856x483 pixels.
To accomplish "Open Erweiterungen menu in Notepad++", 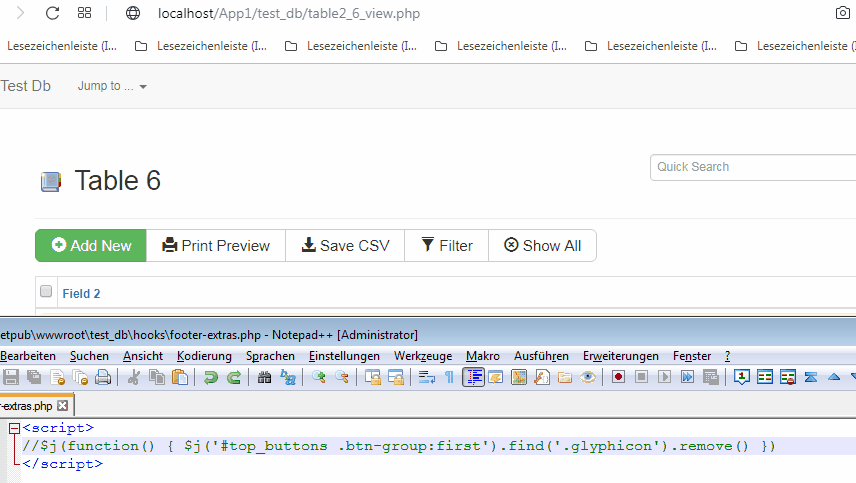I will (621, 356).
